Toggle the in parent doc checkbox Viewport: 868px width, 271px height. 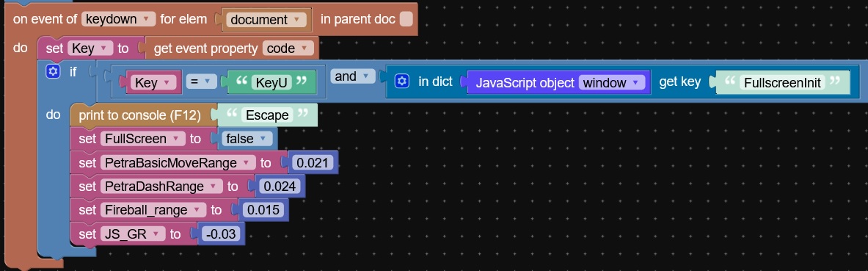(x=406, y=19)
